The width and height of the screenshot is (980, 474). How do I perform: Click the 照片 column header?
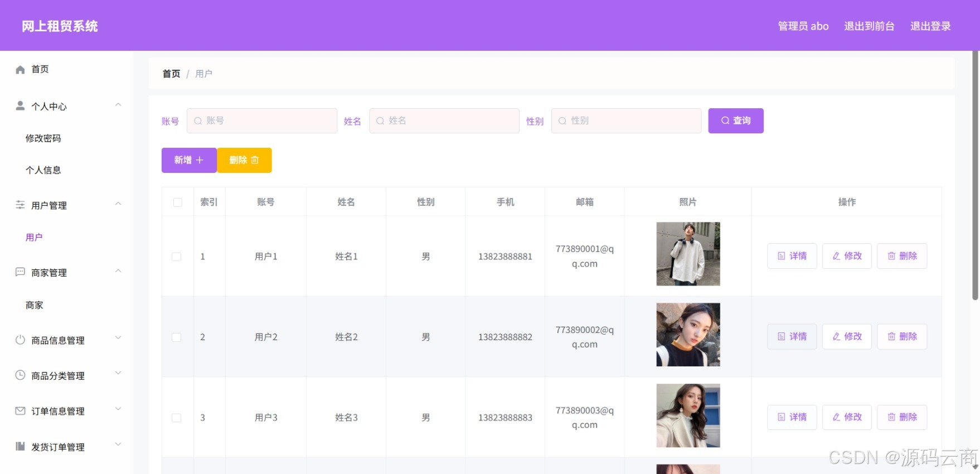688,202
